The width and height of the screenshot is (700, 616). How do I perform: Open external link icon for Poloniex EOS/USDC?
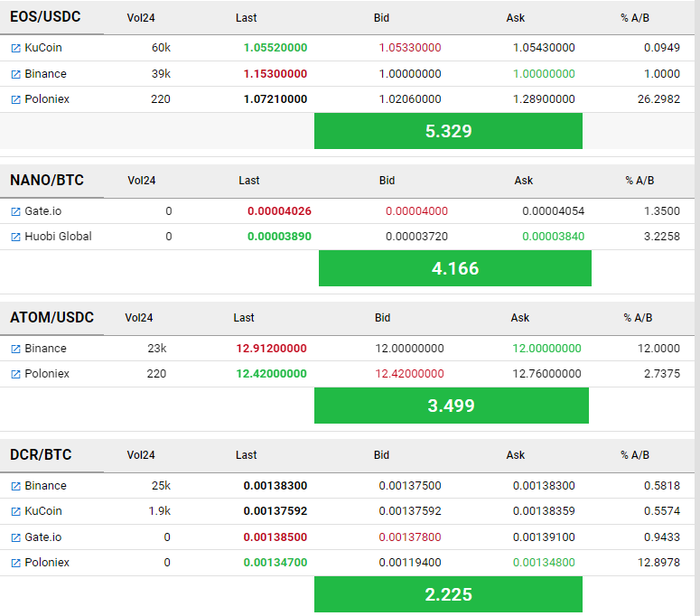click(x=15, y=99)
